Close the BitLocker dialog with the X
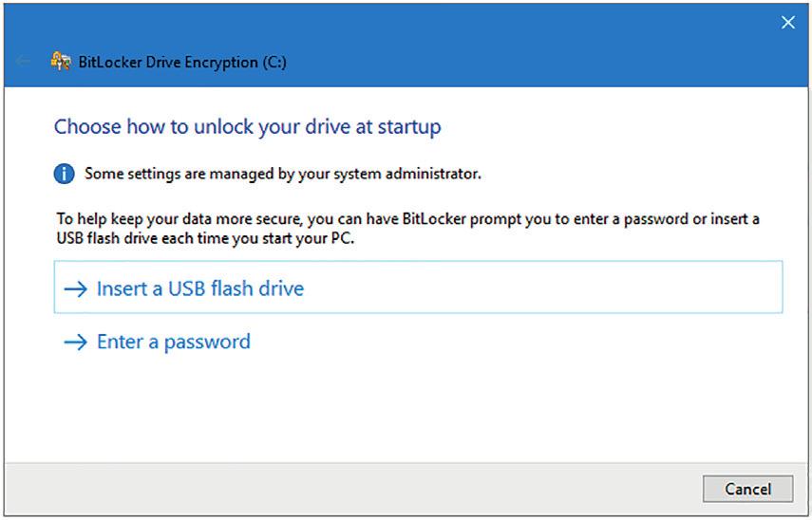The width and height of the screenshot is (812, 520). (787, 22)
